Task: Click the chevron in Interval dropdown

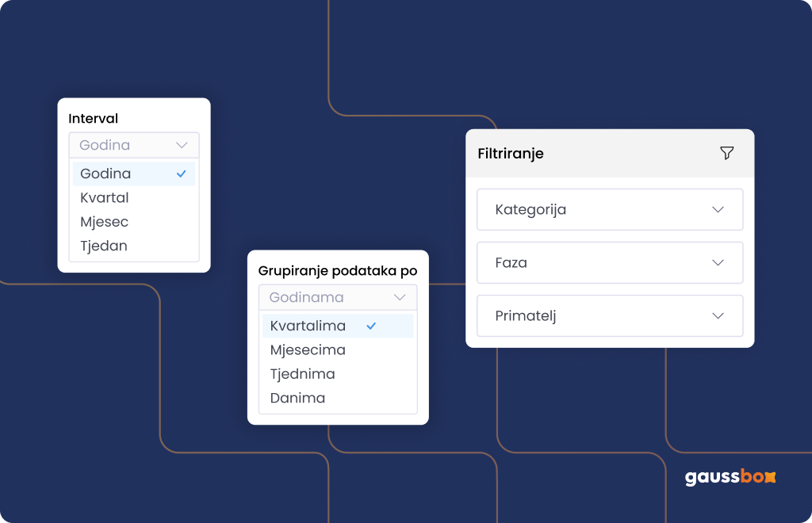Action: [182, 145]
